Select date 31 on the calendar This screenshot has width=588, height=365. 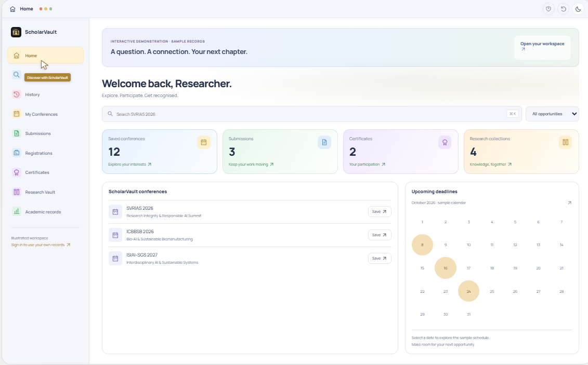click(469, 315)
